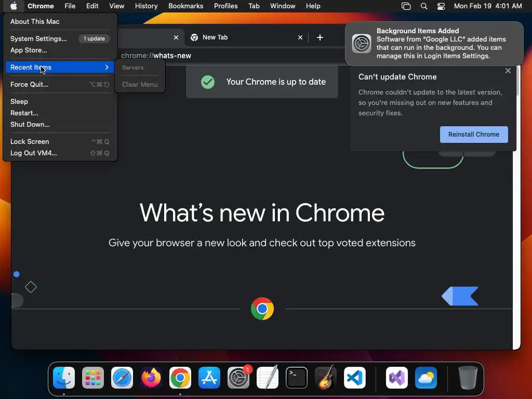
Task: Click 'Your Chrome is up to date' text
Action: (276, 82)
